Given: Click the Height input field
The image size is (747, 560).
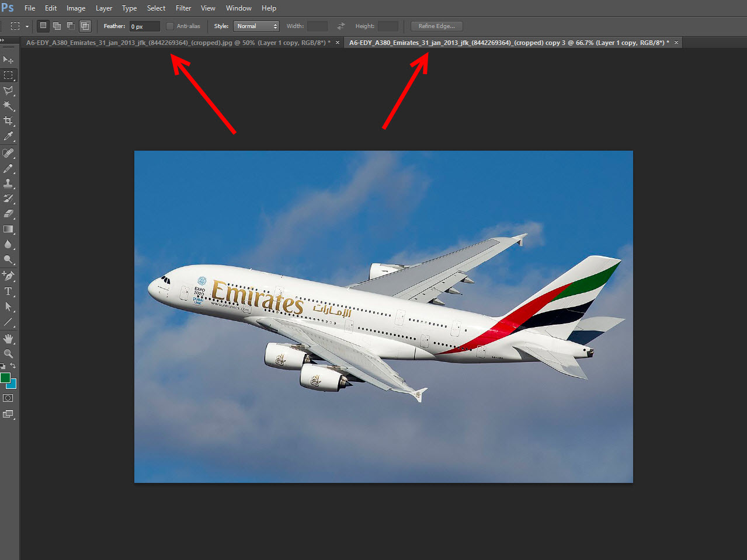Looking at the screenshot, I should pos(388,26).
